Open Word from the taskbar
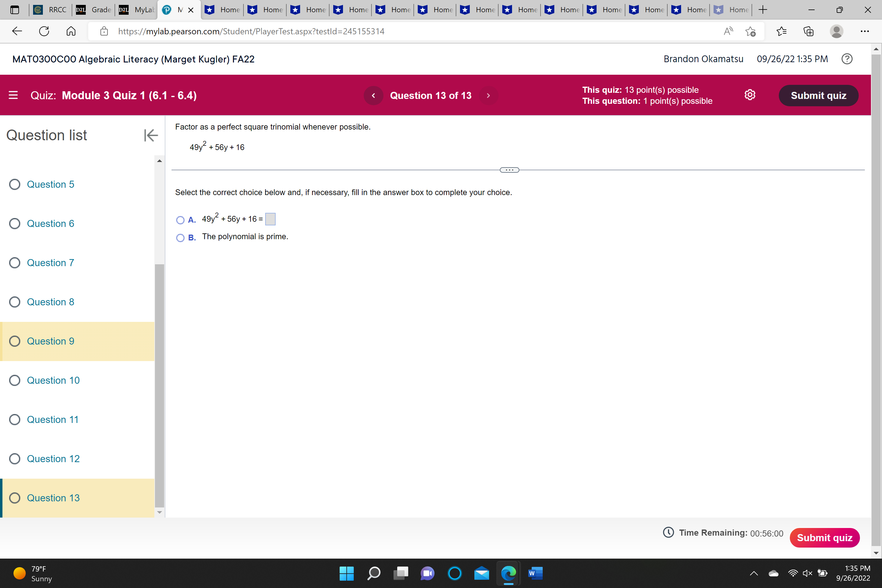Screen dimensions: 882x588 536,573
